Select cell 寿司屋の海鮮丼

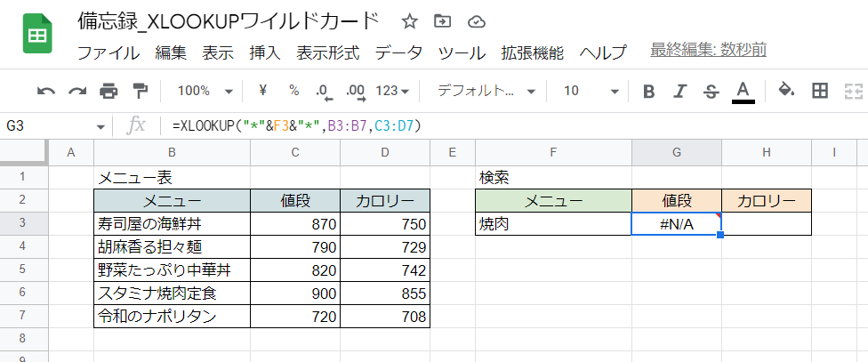pyautogui.click(x=172, y=223)
